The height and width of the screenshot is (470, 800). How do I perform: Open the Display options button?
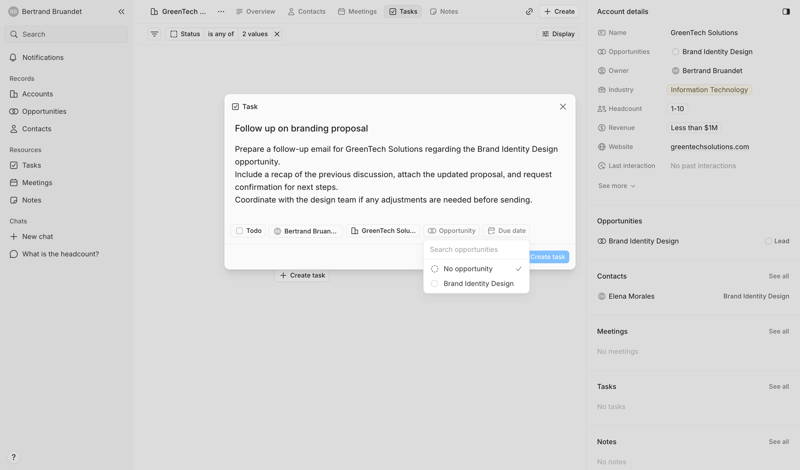coord(558,34)
